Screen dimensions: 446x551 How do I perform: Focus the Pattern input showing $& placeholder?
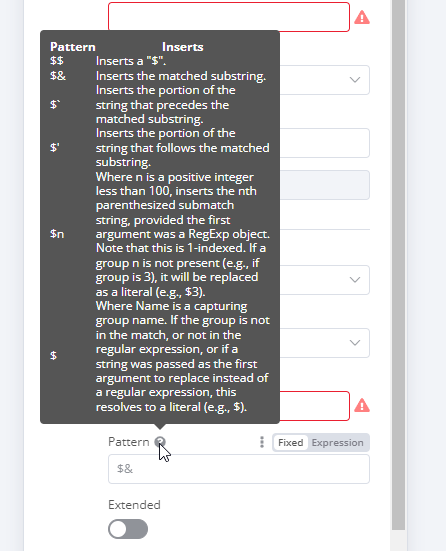(x=239, y=469)
